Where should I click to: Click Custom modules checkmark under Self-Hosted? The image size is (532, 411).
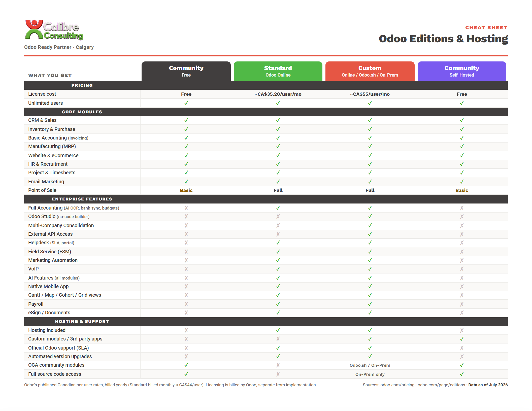click(462, 339)
